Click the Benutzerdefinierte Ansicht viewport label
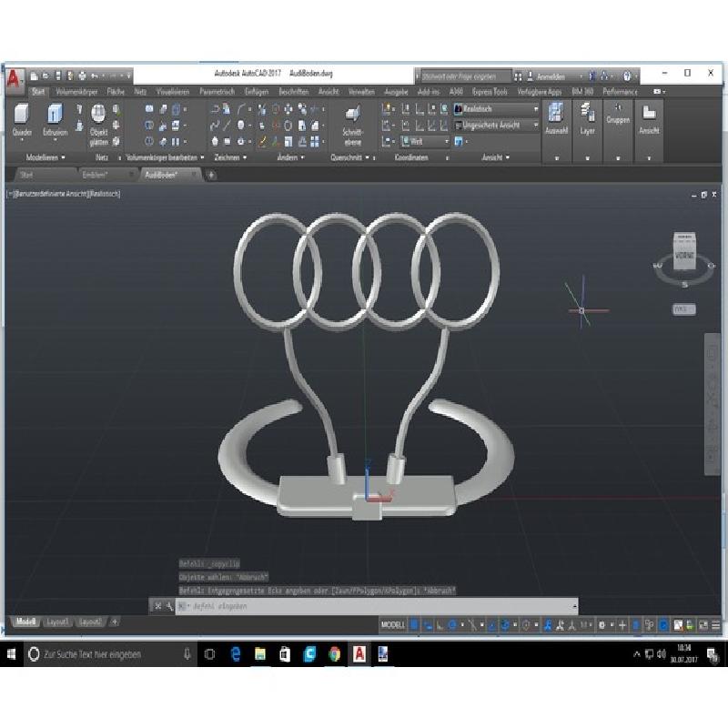 (51, 194)
